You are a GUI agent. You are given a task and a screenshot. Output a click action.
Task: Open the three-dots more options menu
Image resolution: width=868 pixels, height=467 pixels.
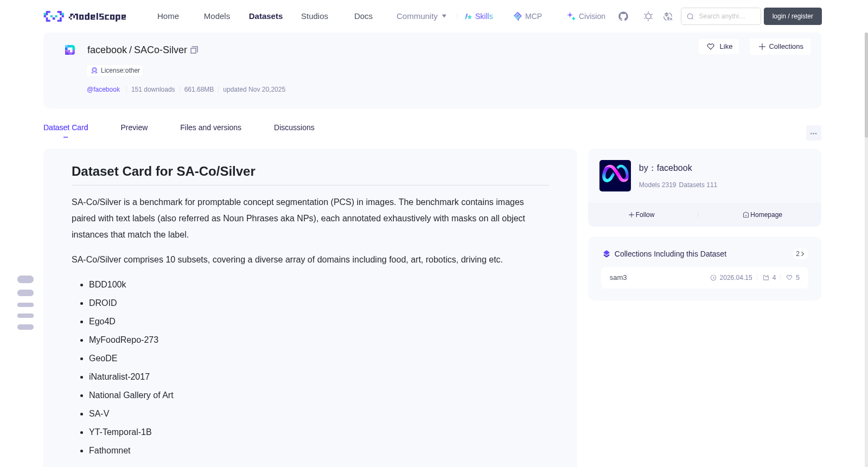coord(814,133)
